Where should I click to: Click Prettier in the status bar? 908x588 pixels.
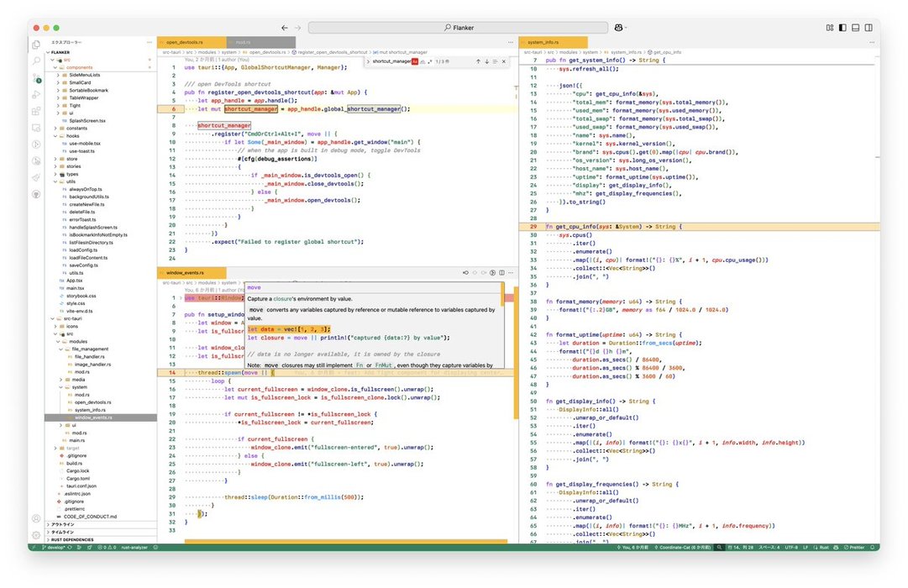point(855,547)
